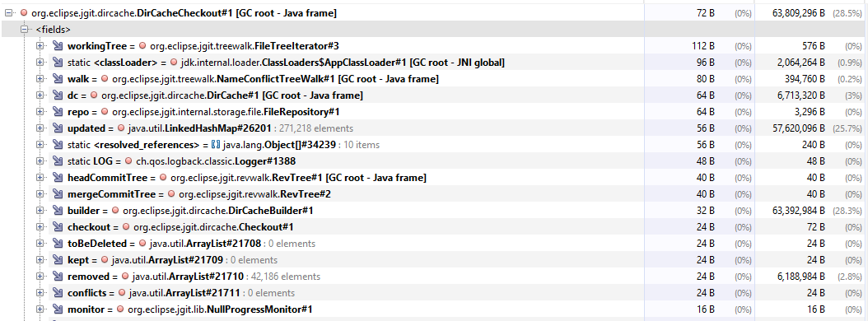
Task: Click the red dot before DirCacheBuilder#1
Action: point(115,211)
